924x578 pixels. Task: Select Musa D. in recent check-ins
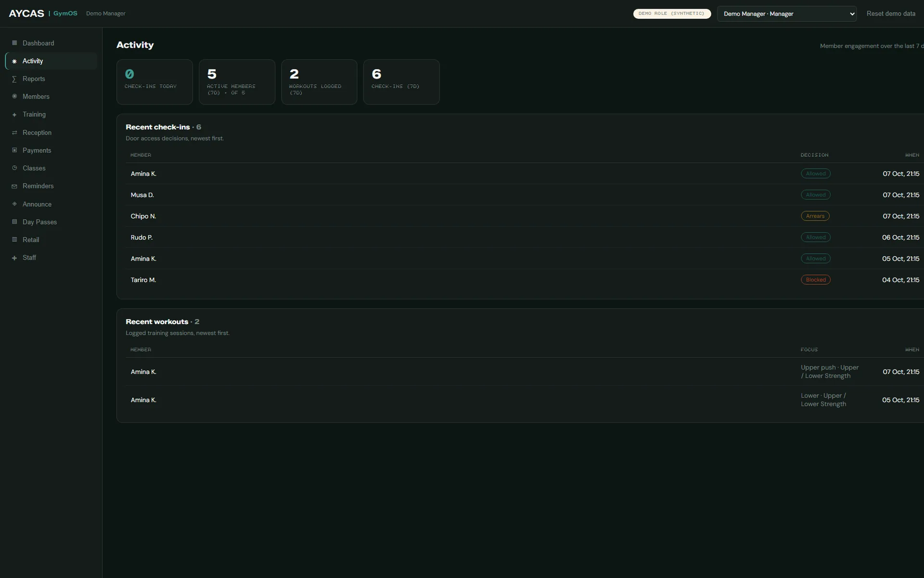(x=142, y=195)
